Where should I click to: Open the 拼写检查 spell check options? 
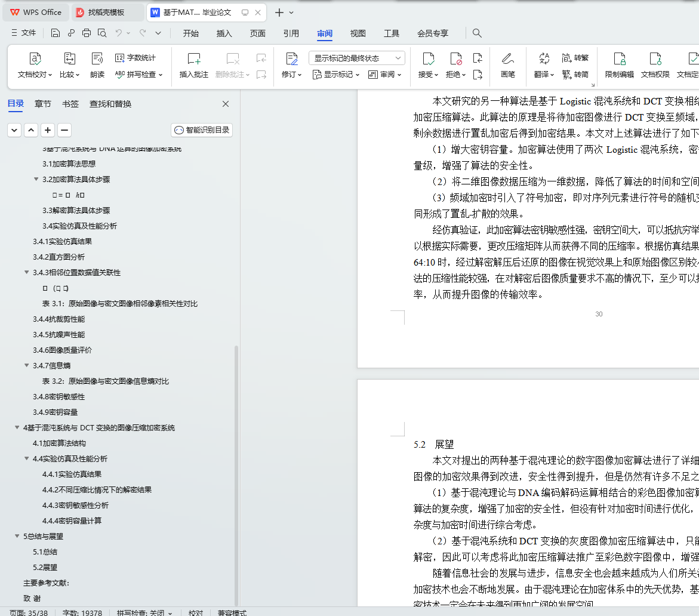(138, 75)
